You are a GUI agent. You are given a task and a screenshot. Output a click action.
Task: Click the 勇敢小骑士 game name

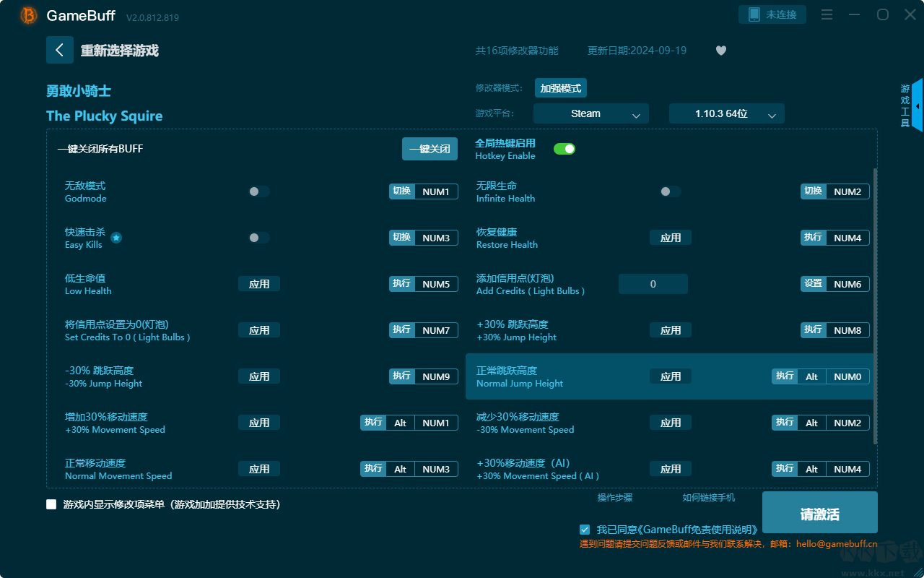79,91
